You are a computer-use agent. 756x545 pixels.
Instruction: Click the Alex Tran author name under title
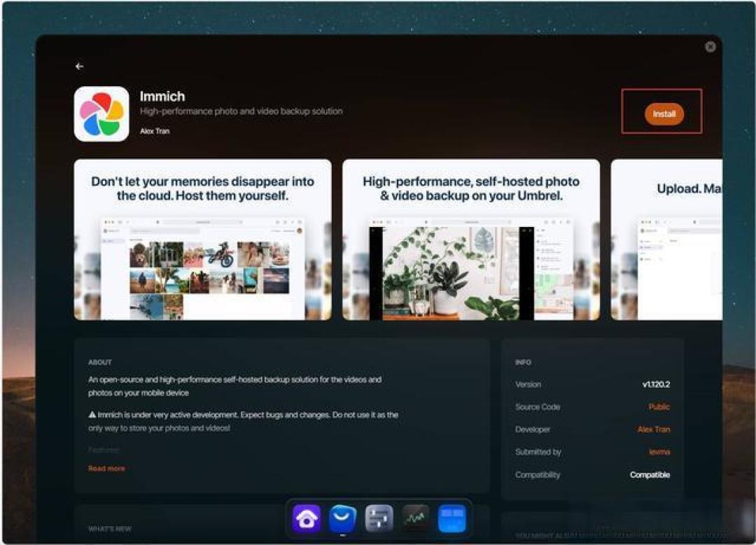point(155,131)
